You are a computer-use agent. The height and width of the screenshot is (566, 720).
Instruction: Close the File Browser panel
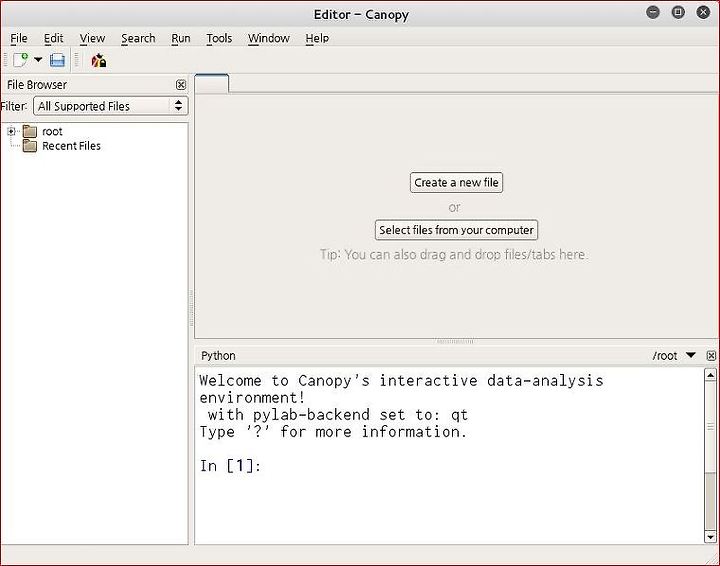[181, 84]
